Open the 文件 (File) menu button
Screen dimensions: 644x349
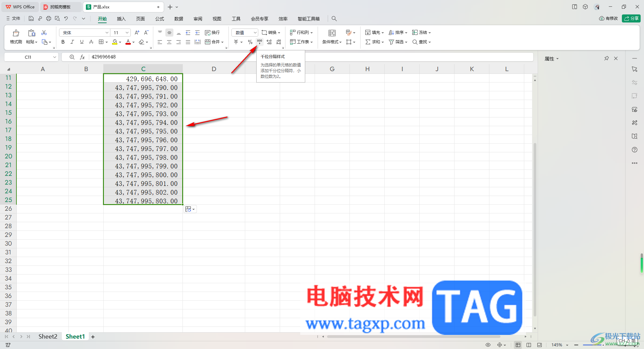click(x=13, y=18)
